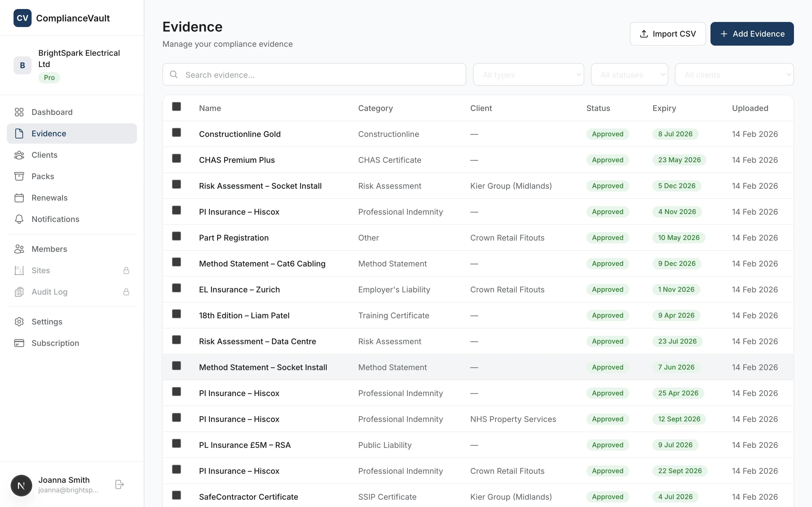Image resolution: width=812 pixels, height=507 pixels.
Task: Click the Add Evidence button
Action: [x=752, y=34]
